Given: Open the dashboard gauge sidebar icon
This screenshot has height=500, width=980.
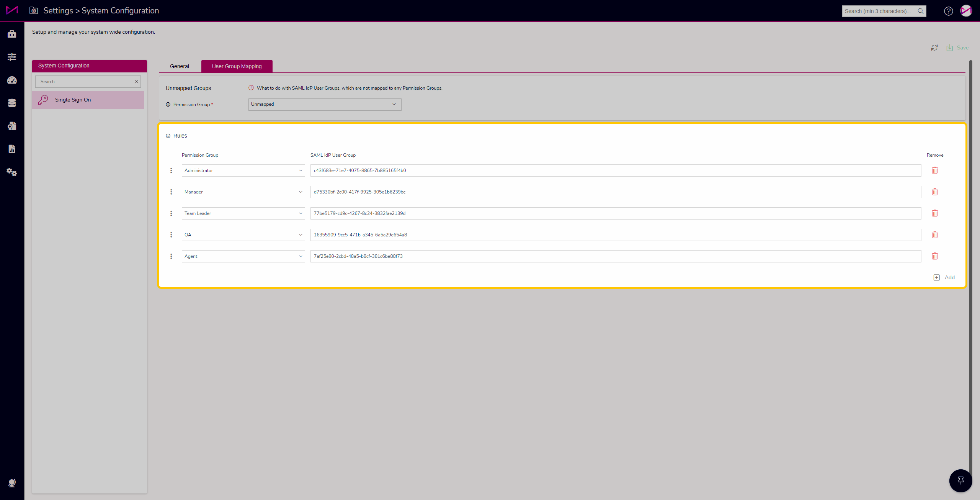Looking at the screenshot, I should [12, 80].
